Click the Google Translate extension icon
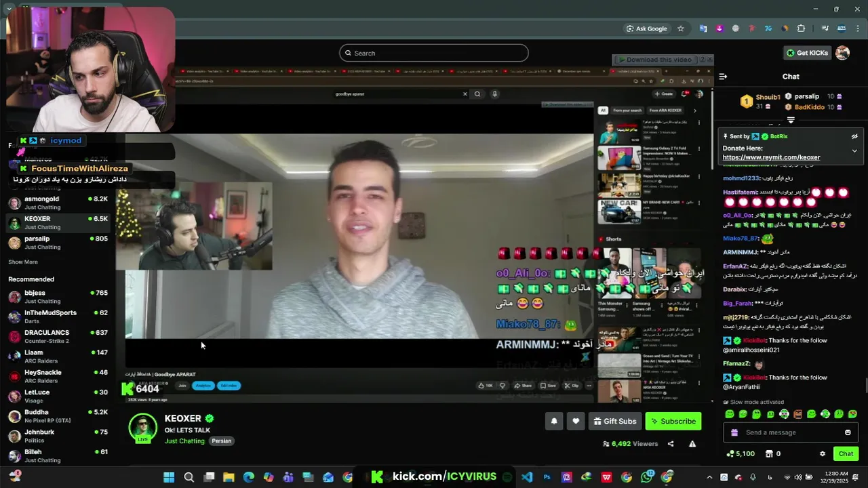The image size is (868, 488). [x=703, y=28]
